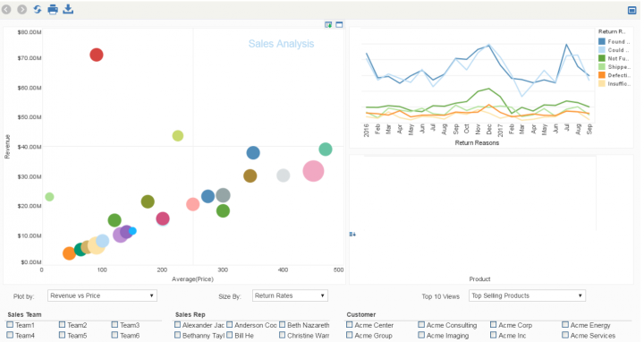The height and width of the screenshot is (342, 644).
Task: Check the Bethanny Tayl sales rep box
Action: [x=177, y=335]
